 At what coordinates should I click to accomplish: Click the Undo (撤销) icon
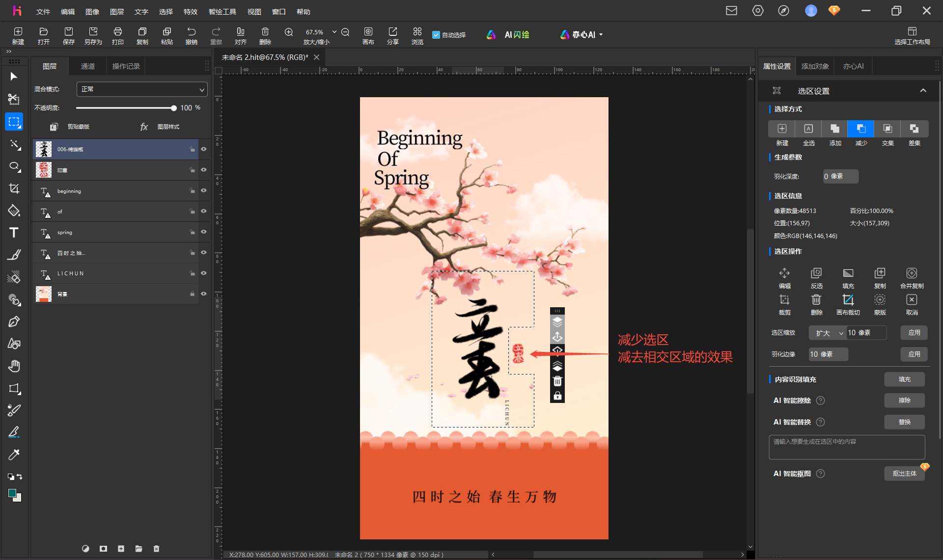pos(192,35)
